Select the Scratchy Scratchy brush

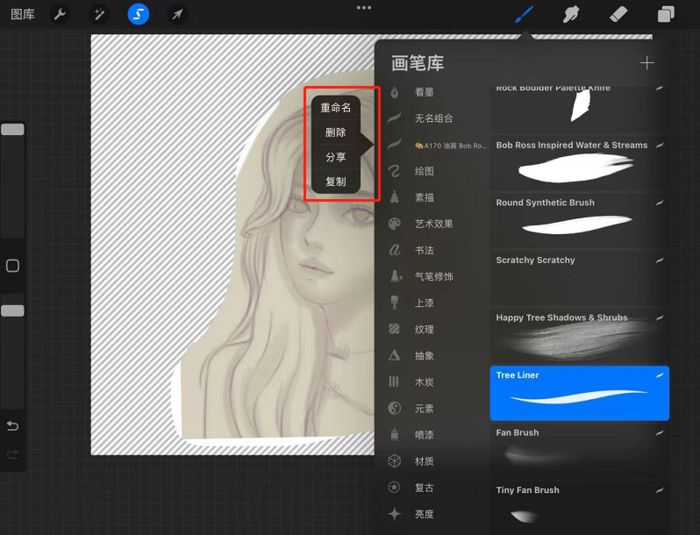click(x=579, y=278)
